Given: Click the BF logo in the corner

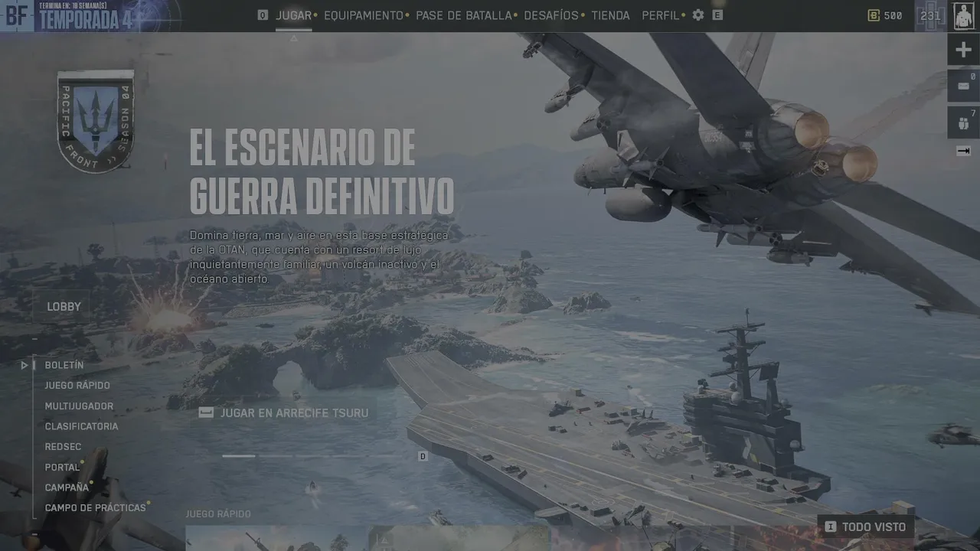Looking at the screenshot, I should point(16,15).
